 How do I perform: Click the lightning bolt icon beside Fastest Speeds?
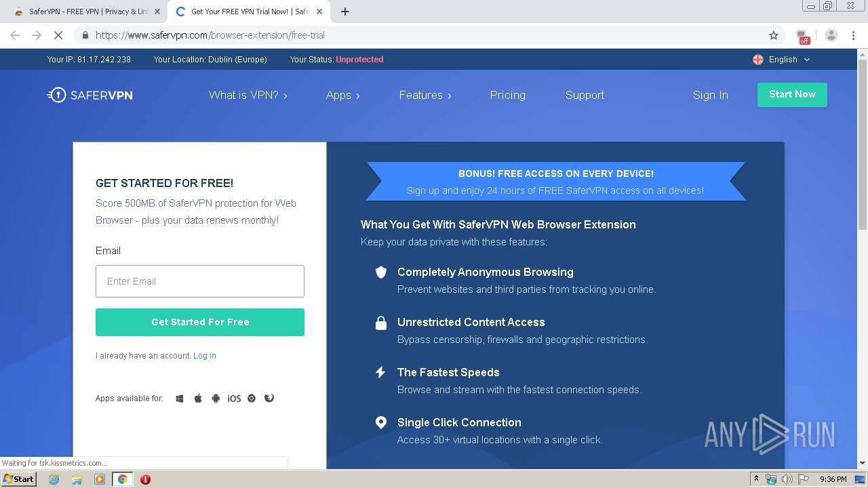(x=380, y=372)
